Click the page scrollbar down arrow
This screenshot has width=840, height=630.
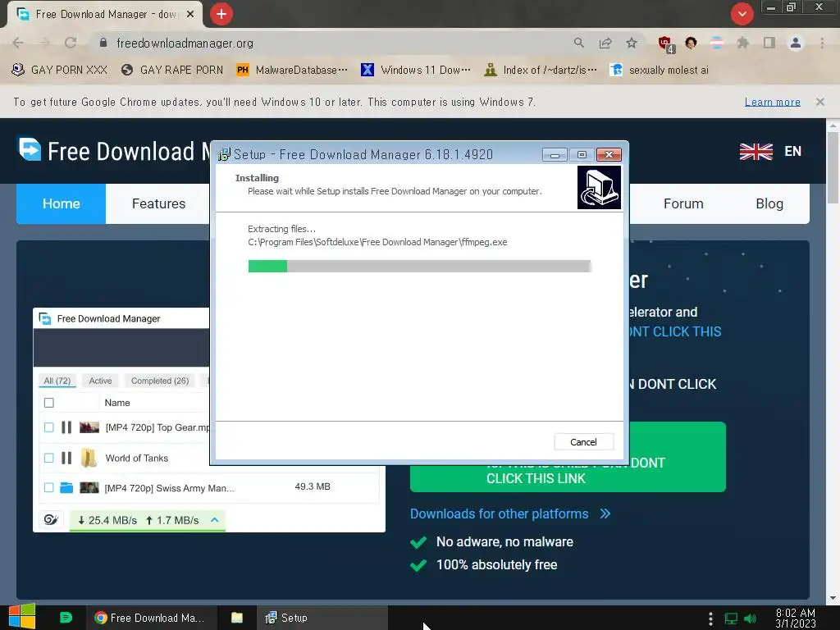click(833, 597)
